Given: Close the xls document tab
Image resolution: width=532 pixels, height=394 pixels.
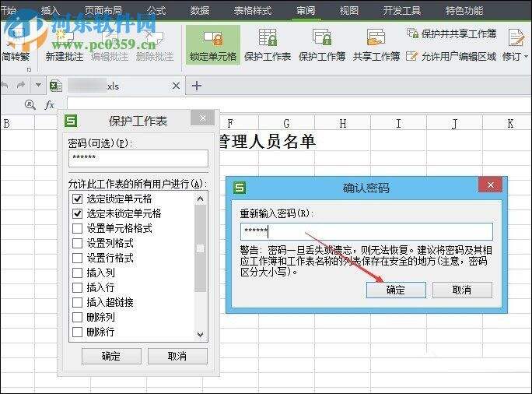Looking at the screenshot, I should pos(176,86).
